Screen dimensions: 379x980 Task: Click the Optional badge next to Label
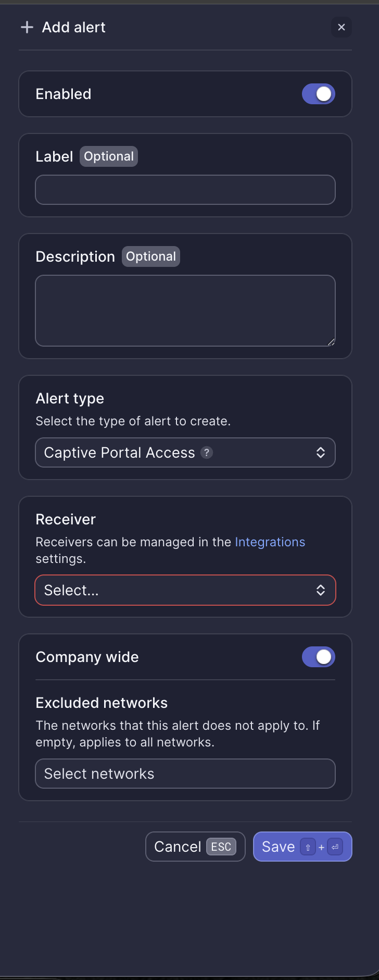[109, 156]
